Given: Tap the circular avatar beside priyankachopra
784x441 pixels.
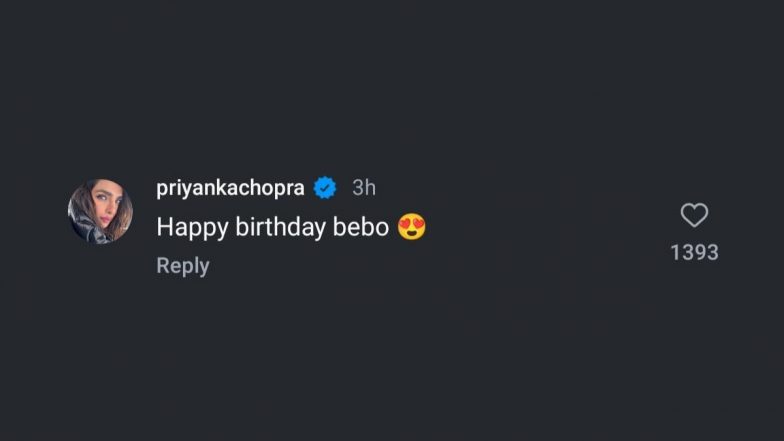Looking at the screenshot, I should tap(100, 210).
